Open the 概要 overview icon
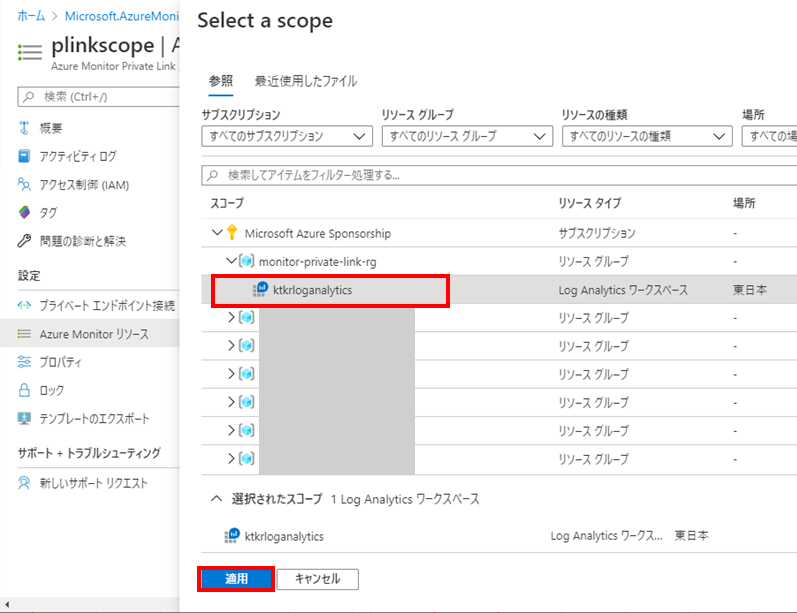The height and width of the screenshot is (613, 797). (24, 128)
